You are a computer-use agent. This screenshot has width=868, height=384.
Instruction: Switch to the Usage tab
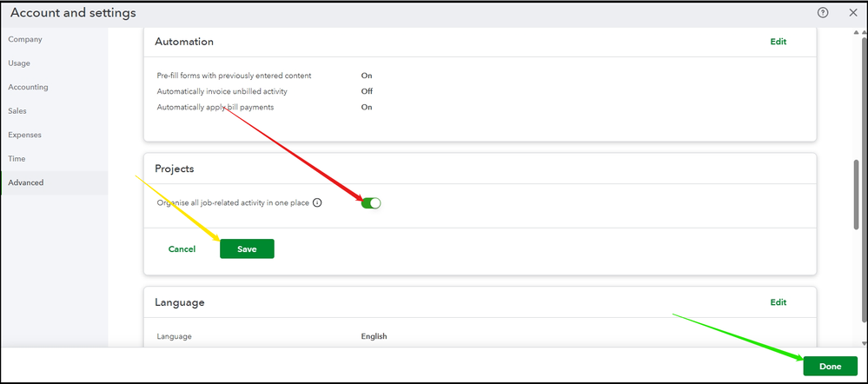coord(20,63)
